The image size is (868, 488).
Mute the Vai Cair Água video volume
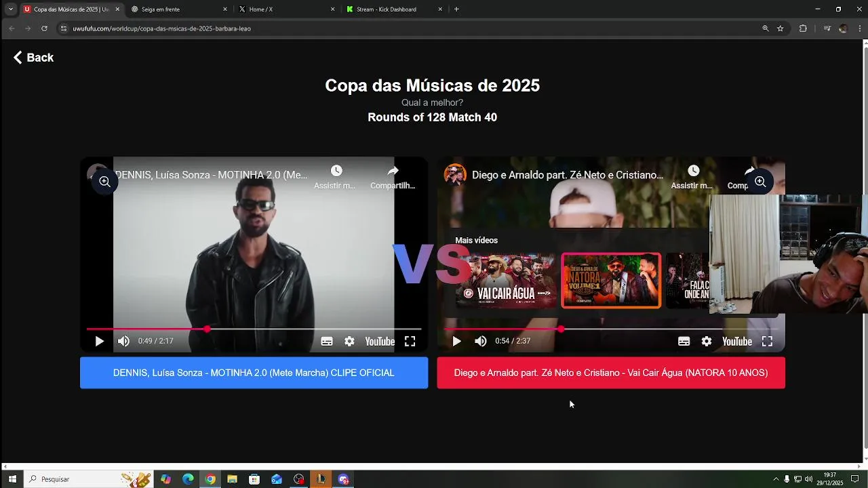point(481,341)
